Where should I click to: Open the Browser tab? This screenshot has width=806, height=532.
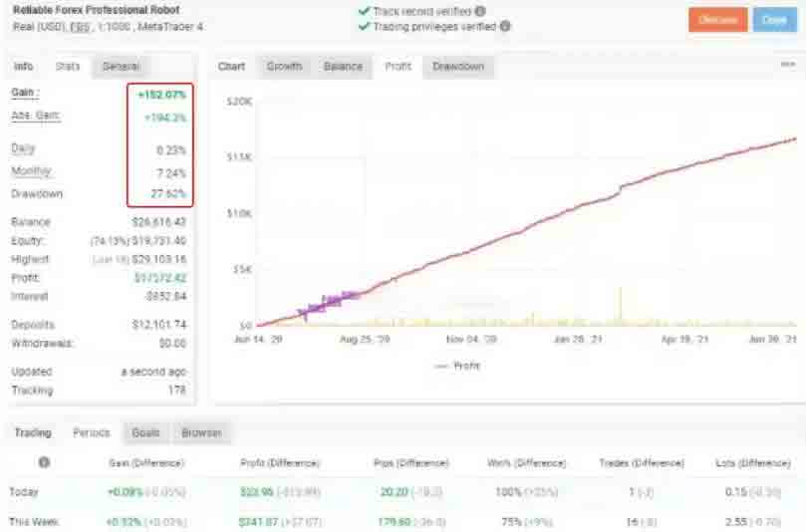[200, 433]
